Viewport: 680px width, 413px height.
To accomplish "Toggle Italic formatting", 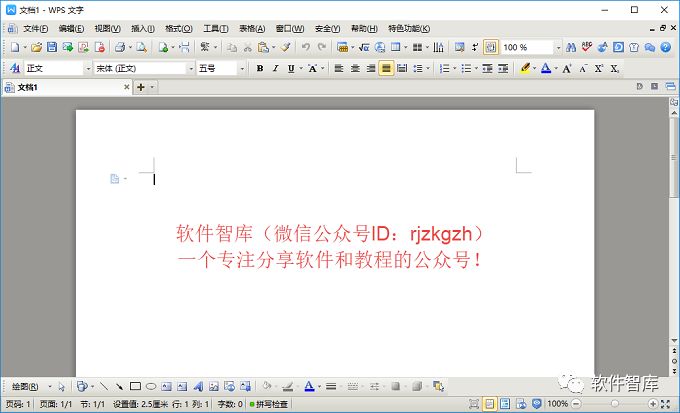I will 275,69.
